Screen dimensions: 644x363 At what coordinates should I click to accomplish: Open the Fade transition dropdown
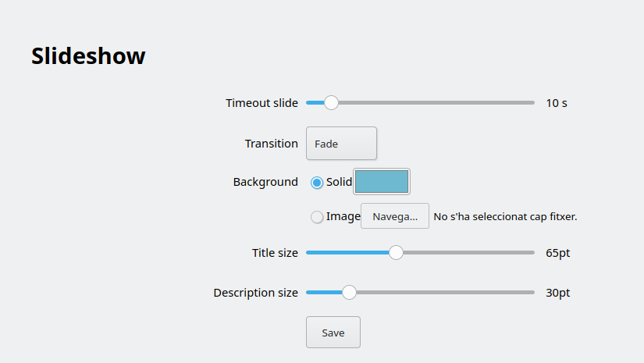point(341,144)
